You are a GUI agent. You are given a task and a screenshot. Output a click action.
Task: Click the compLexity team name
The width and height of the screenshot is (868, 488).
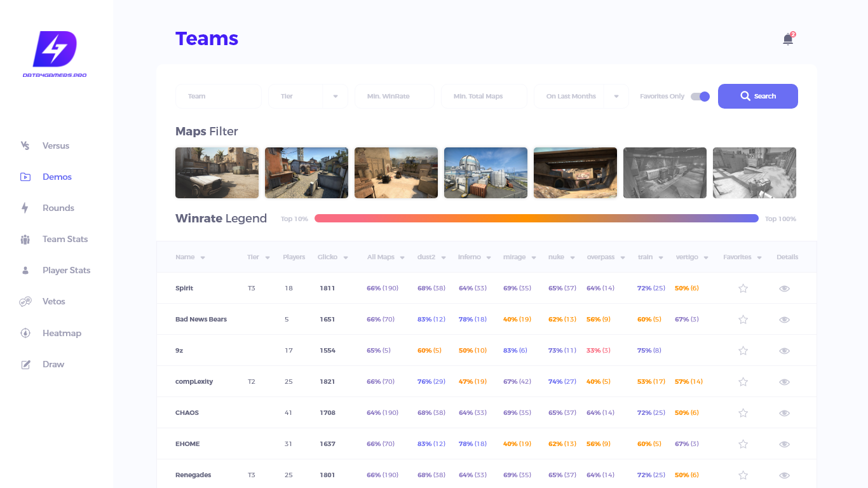pos(194,382)
